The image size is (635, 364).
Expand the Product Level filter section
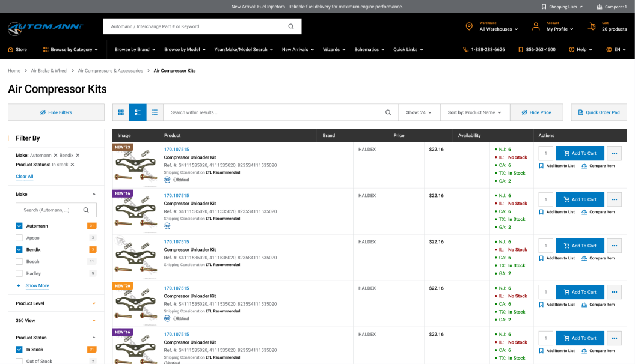(x=94, y=303)
